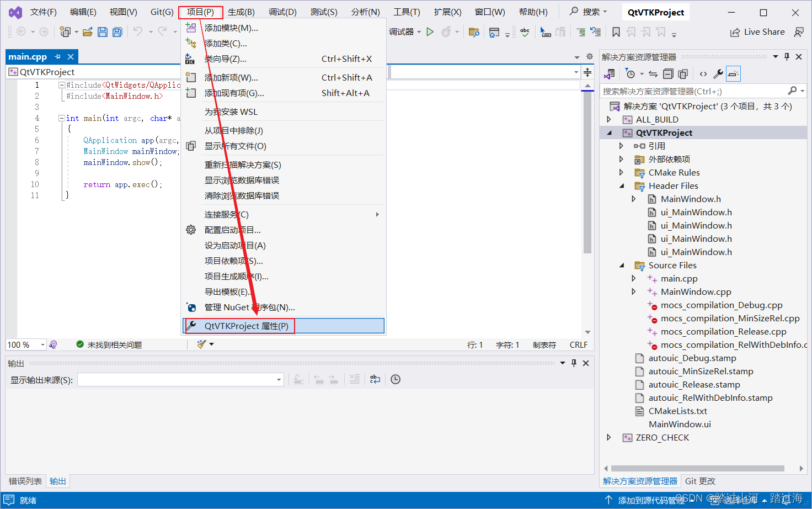
Task: Click 添加到源代码管理 in status bar
Action: click(x=651, y=500)
